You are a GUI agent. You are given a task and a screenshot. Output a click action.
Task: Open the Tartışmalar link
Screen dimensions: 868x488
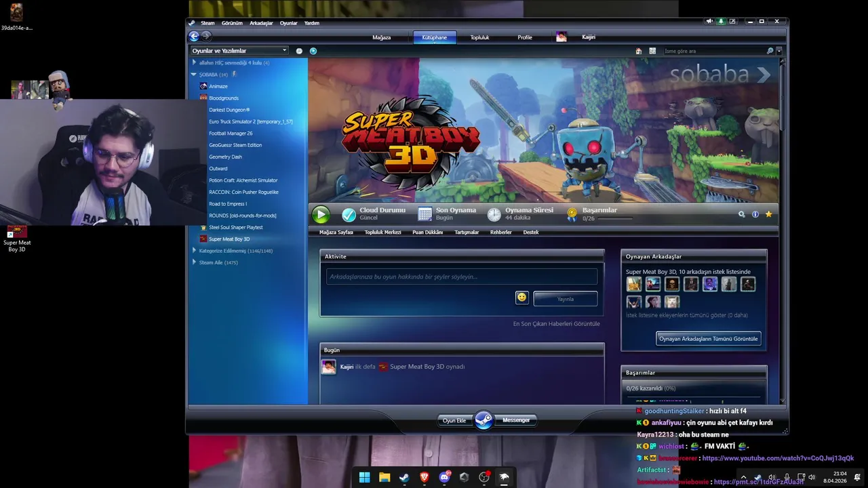point(467,232)
